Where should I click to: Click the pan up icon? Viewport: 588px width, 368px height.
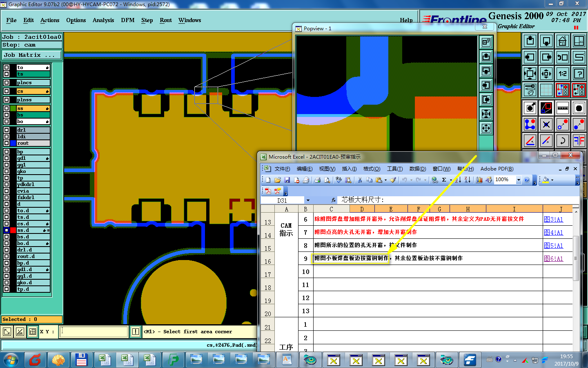(x=530, y=41)
